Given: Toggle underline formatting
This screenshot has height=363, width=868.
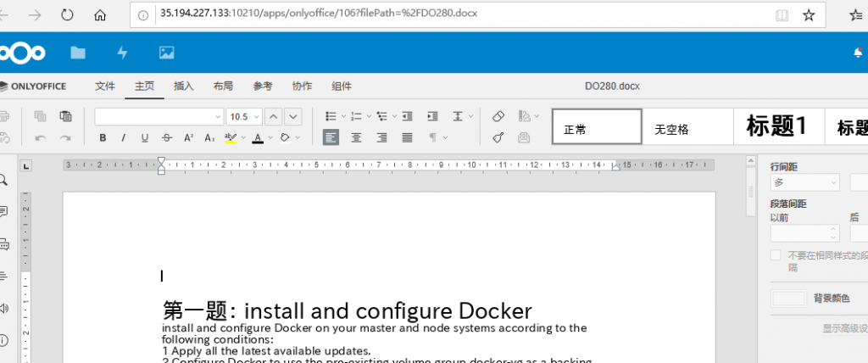Looking at the screenshot, I should tap(145, 137).
